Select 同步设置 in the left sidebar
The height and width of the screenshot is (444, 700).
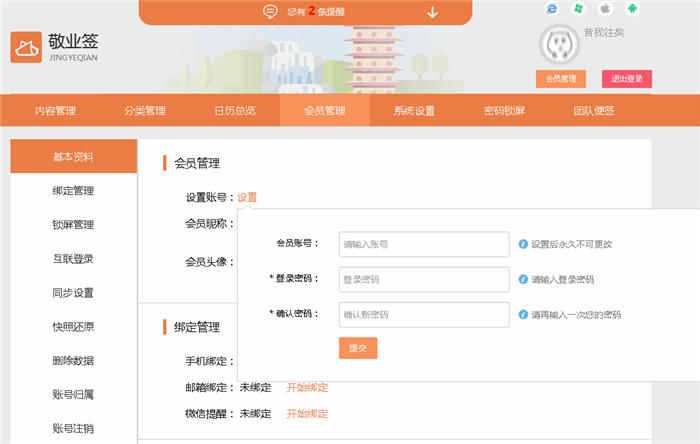(73, 293)
